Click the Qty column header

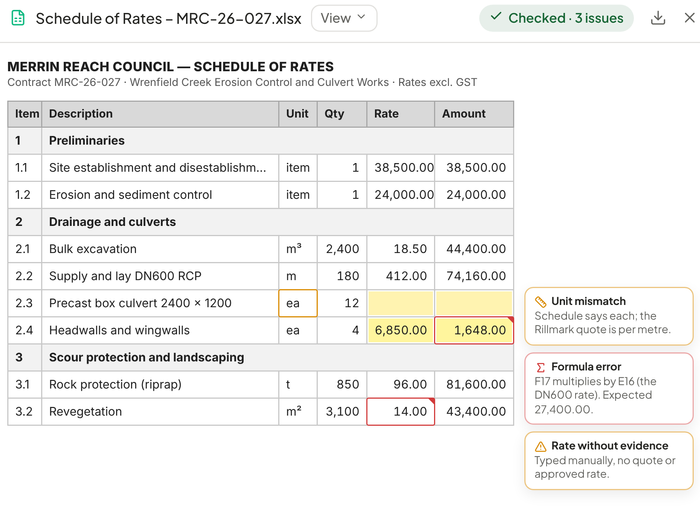pos(342,114)
